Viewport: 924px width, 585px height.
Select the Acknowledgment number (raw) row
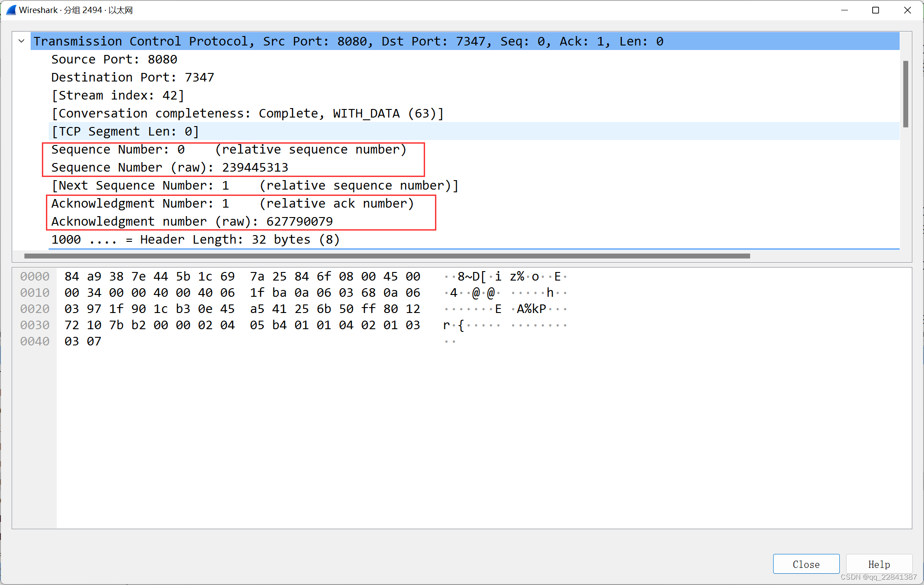pos(474,221)
